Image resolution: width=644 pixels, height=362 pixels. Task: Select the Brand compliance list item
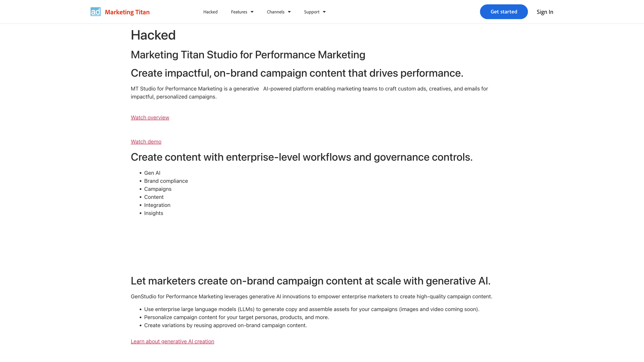tap(166, 181)
